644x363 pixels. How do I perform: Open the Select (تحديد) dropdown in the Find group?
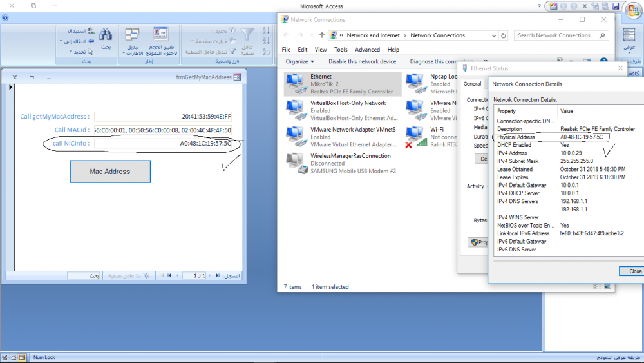coord(81,52)
